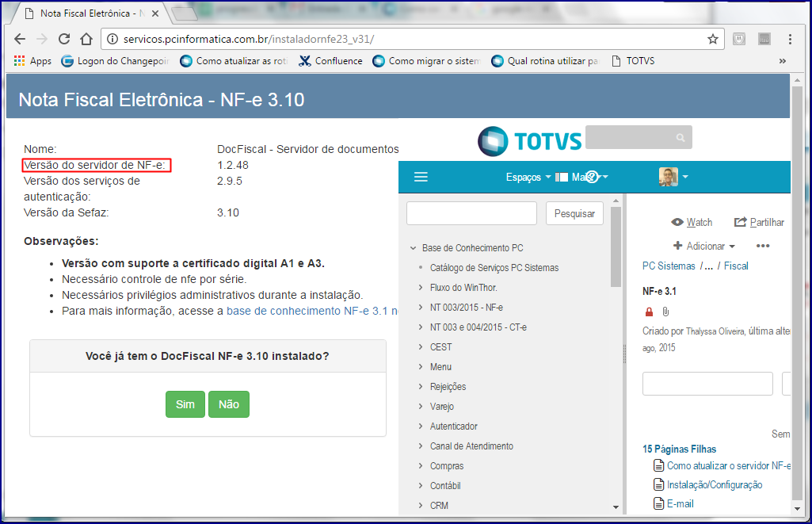The height and width of the screenshot is (524, 812).
Task: Click the TOTVS logo
Action: coord(530,141)
